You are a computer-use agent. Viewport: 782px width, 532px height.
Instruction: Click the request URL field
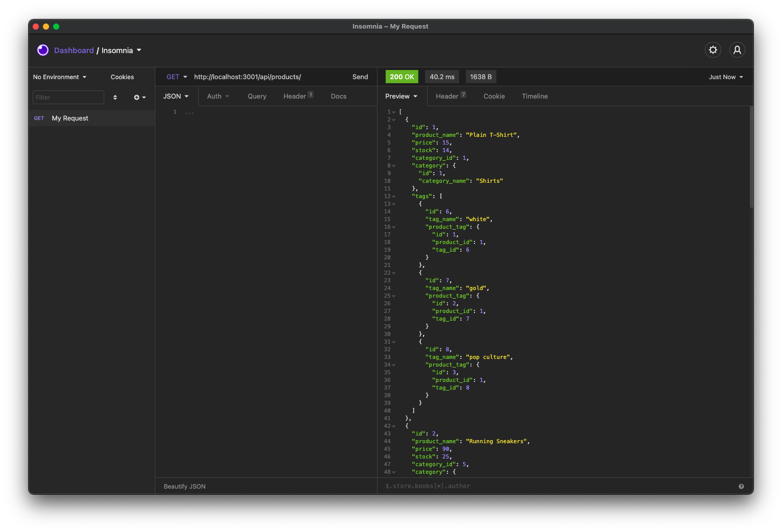269,77
